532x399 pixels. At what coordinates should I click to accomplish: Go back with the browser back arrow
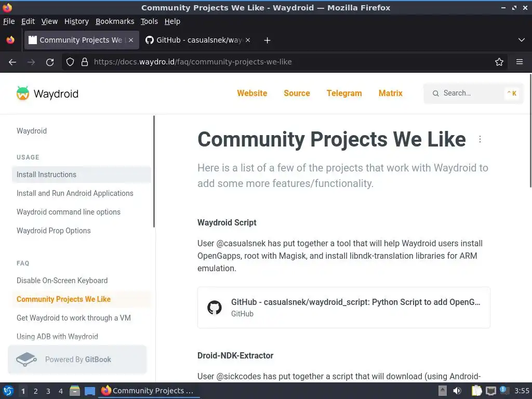coord(12,62)
